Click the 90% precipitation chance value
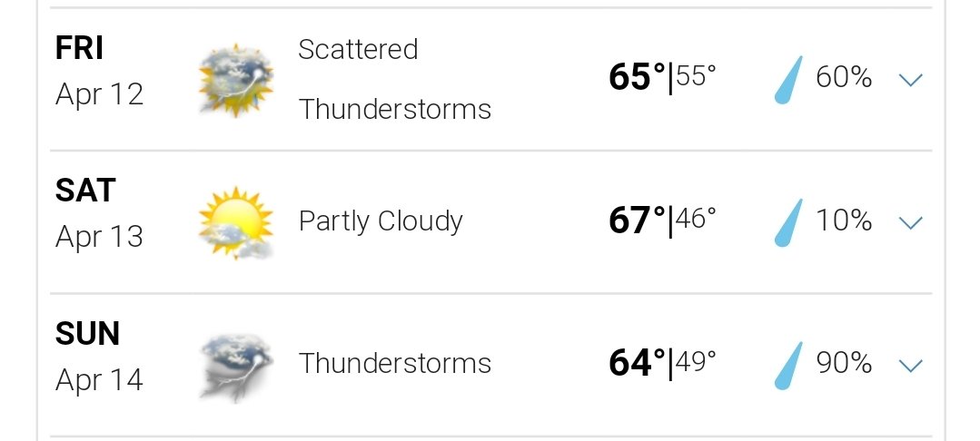 click(x=844, y=363)
